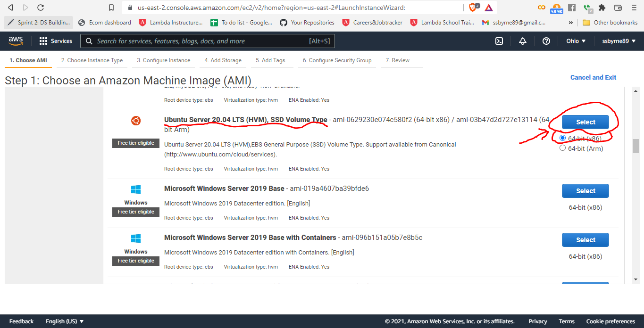Switch to 3. Configure Instance tab

click(x=164, y=60)
